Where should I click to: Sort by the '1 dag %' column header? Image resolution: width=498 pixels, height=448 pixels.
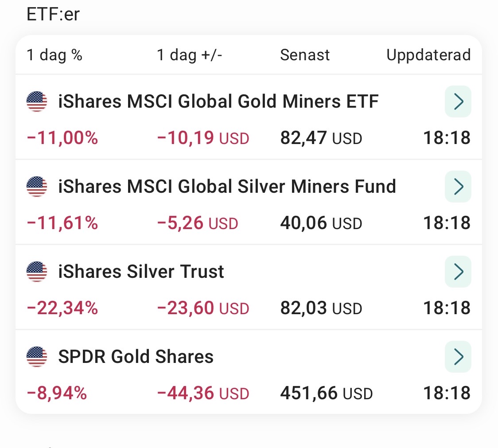54,55
